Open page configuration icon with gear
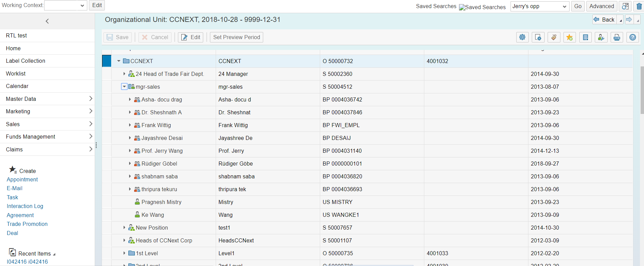Screen dimensions: 644x266 point(538,37)
